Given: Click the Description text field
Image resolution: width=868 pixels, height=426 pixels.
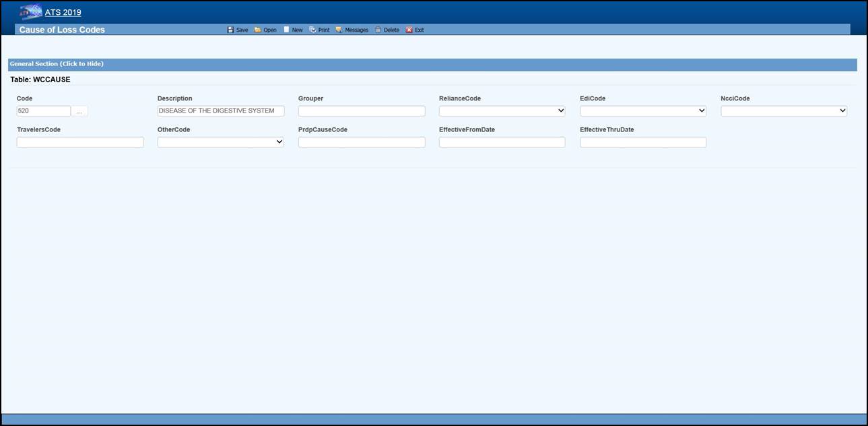Looking at the screenshot, I should pyautogui.click(x=220, y=111).
